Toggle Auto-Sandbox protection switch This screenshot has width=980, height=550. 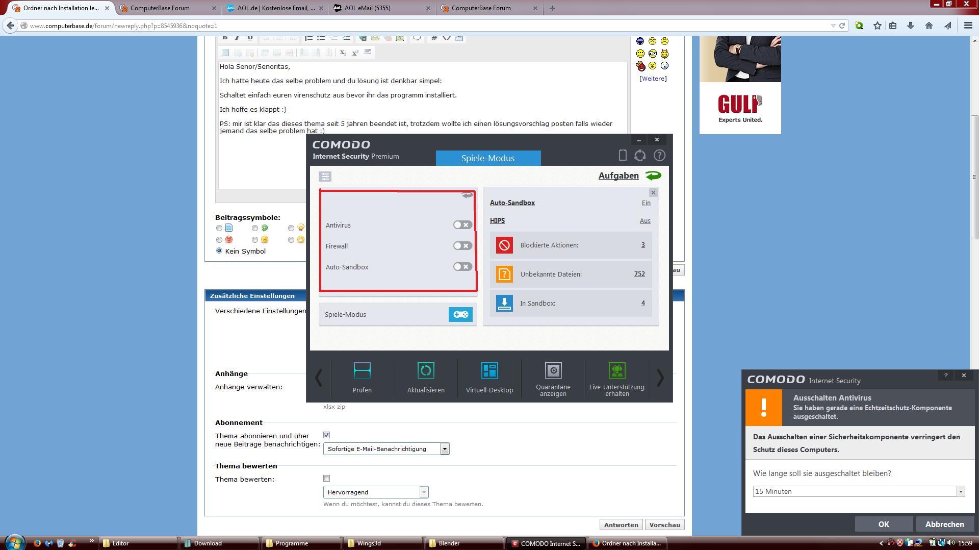coord(462,267)
